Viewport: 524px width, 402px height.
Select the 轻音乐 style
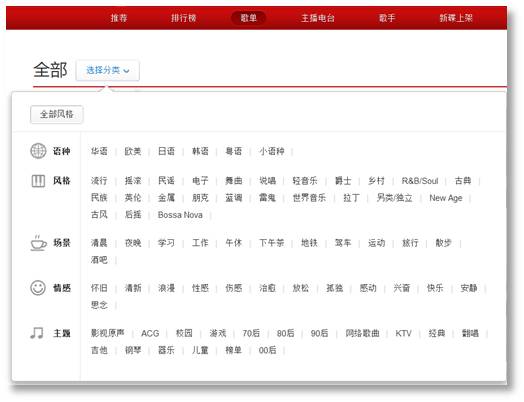click(305, 181)
